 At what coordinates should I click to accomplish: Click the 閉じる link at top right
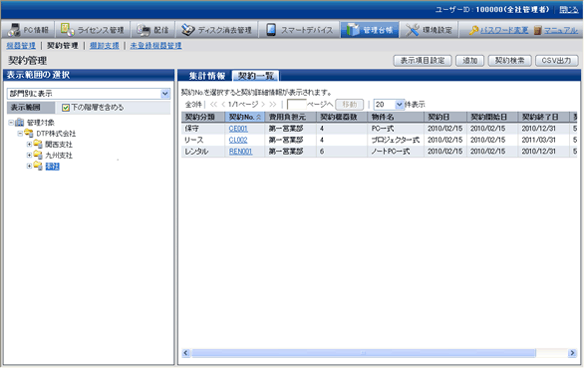point(569,10)
